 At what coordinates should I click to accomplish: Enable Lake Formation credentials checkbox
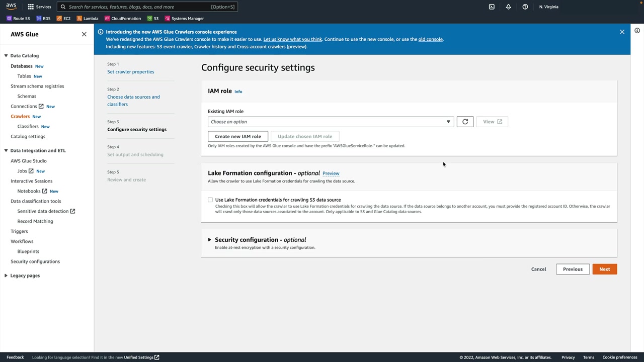pos(210,200)
